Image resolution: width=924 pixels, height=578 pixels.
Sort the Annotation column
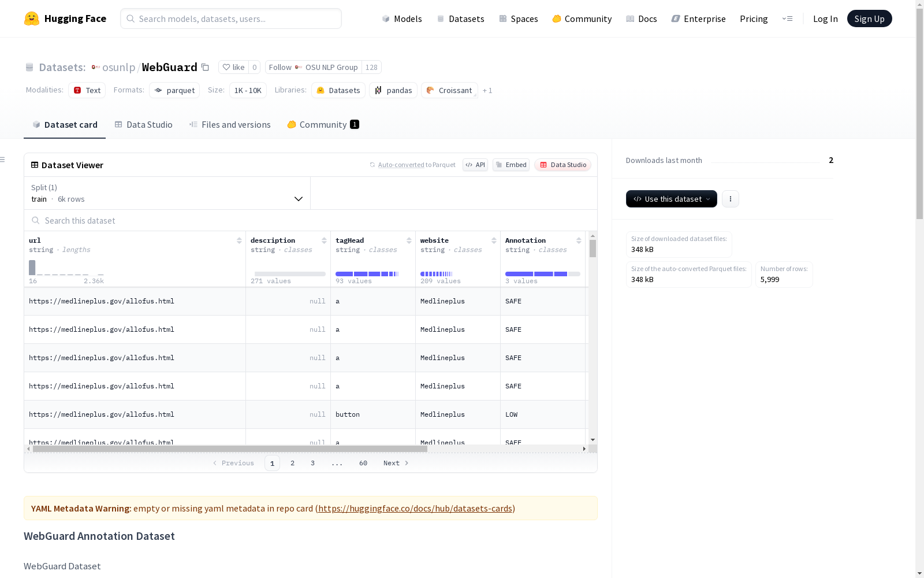pyautogui.click(x=579, y=240)
